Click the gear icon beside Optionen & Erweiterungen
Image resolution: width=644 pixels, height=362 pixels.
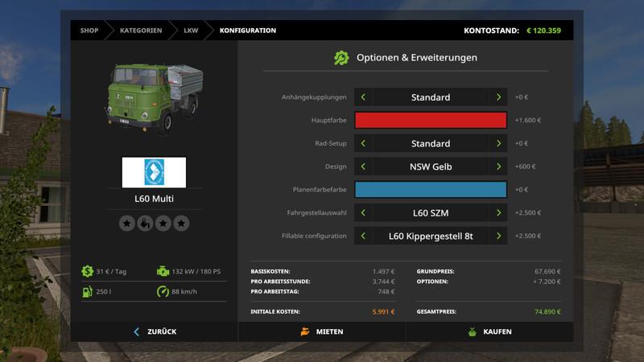click(x=341, y=58)
